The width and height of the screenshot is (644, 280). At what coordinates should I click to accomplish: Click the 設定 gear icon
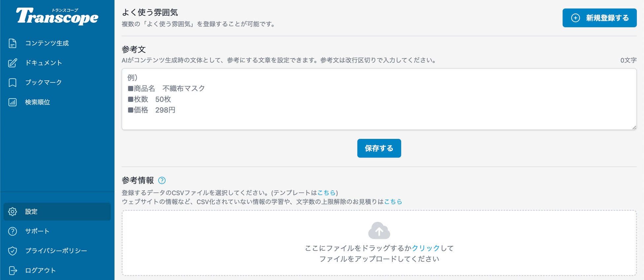(x=13, y=212)
